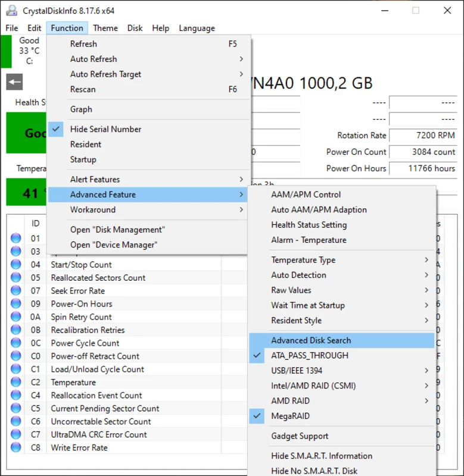Click the CrystalDiskInfo app icon in title bar
This screenshot has width=464, height=476.
(11, 10)
